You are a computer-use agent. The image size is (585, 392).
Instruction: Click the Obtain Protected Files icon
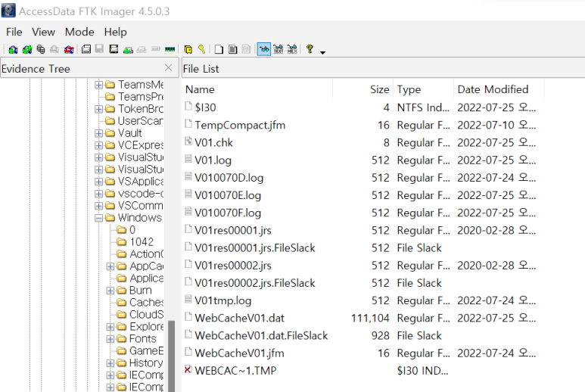pyautogui.click(x=188, y=49)
